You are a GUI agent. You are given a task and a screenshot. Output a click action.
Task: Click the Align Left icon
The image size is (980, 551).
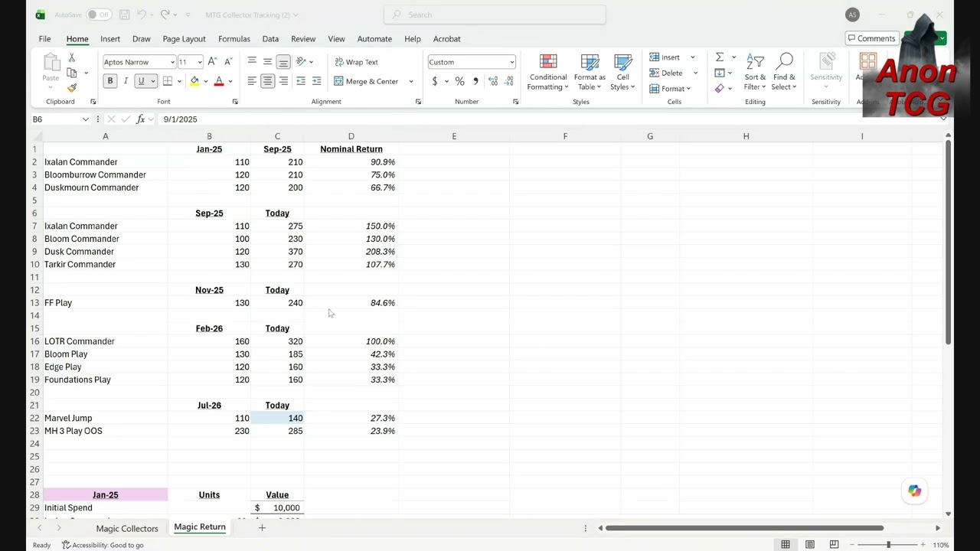click(x=252, y=81)
